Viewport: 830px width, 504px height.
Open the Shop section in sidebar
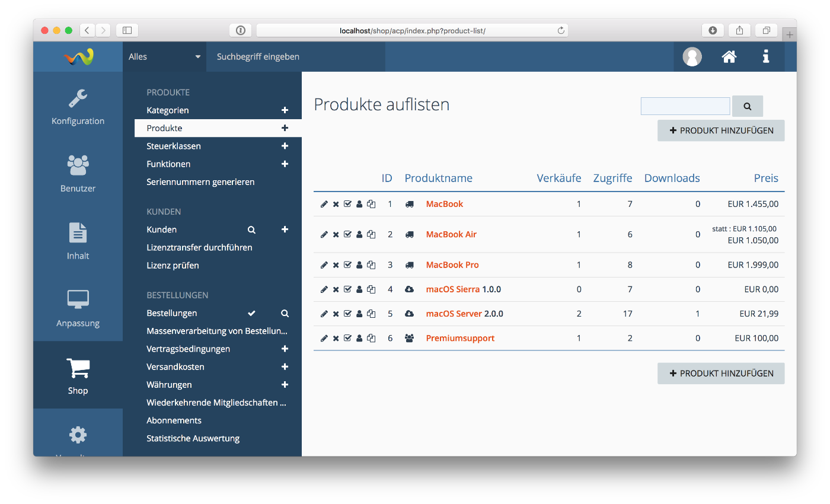(78, 377)
